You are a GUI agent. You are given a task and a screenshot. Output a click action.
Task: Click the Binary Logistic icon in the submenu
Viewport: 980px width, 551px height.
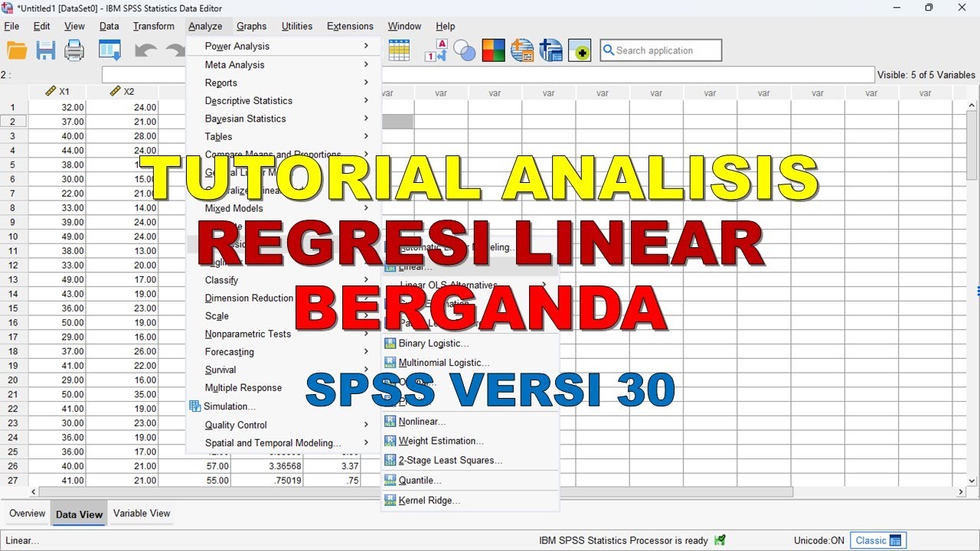[390, 344]
